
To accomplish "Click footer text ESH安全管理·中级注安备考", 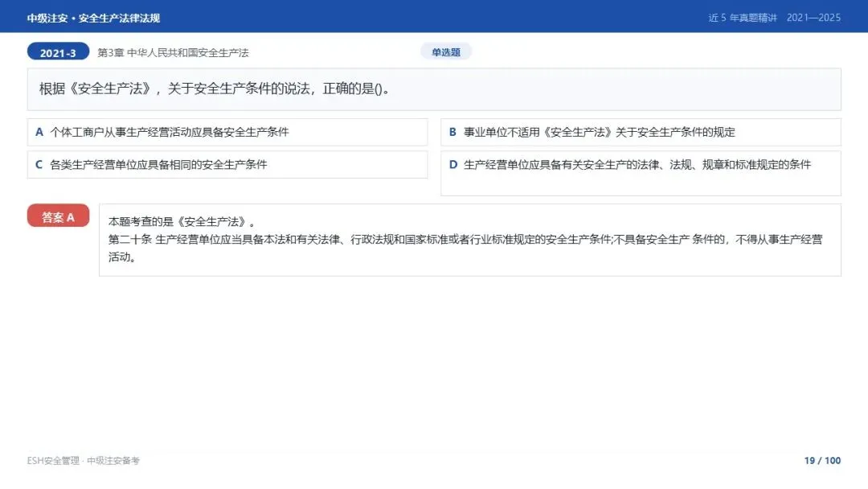I will (84, 461).
